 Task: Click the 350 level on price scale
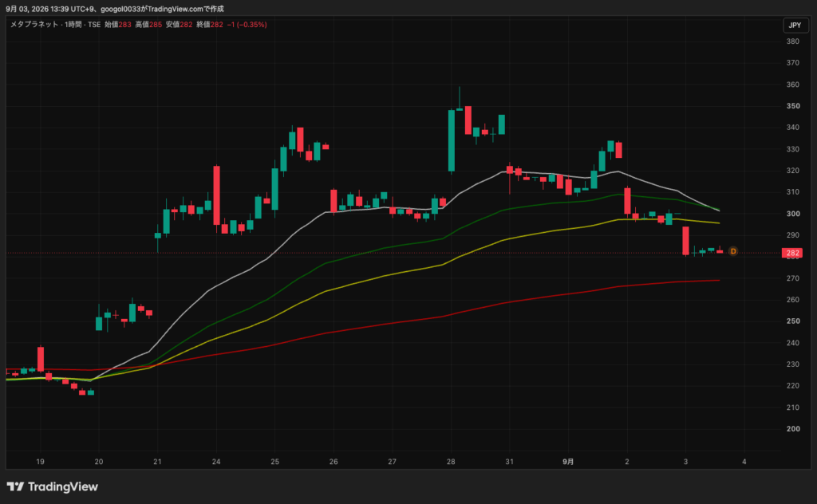pyautogui.click(x=793, y=106)
